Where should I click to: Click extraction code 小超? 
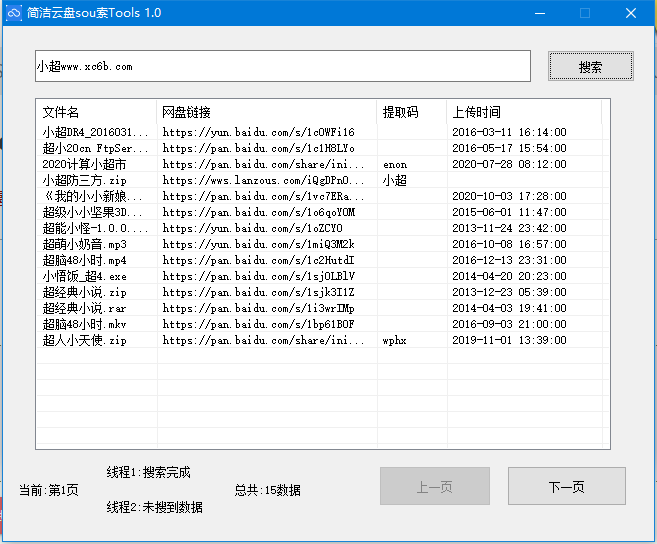[395, 181]
